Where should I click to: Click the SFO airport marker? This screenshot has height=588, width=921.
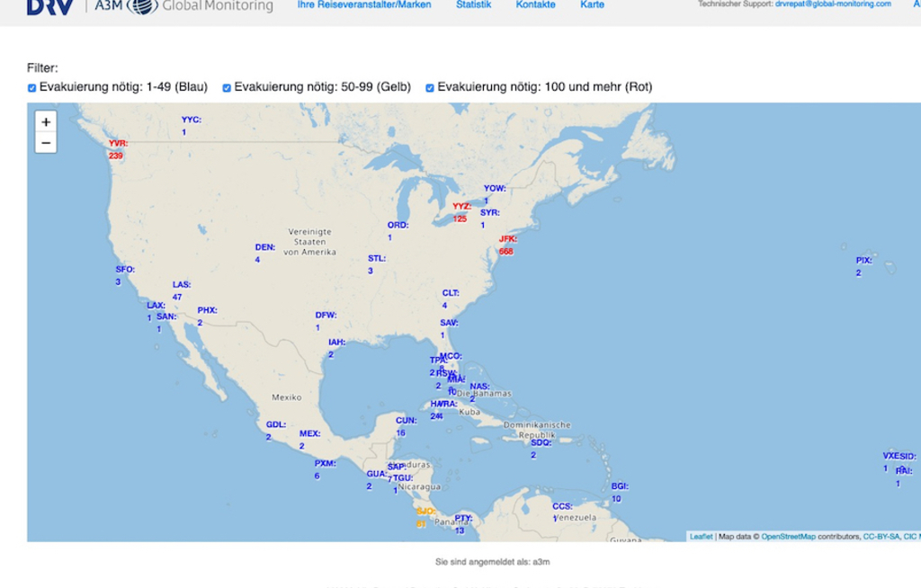pyautogui.click(x=124, y=275)
